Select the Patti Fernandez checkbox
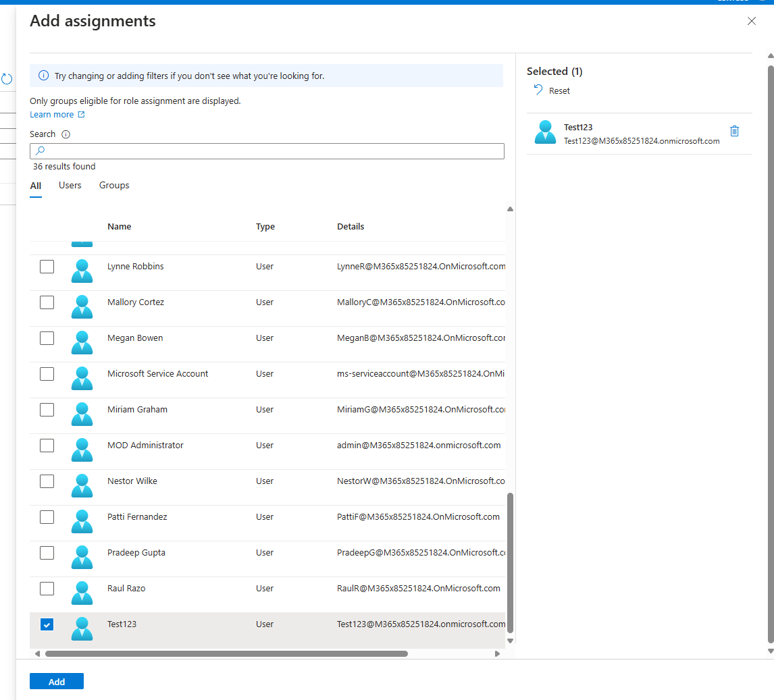The height and width of the screenshot is (700, 774). tap(47, 517)
